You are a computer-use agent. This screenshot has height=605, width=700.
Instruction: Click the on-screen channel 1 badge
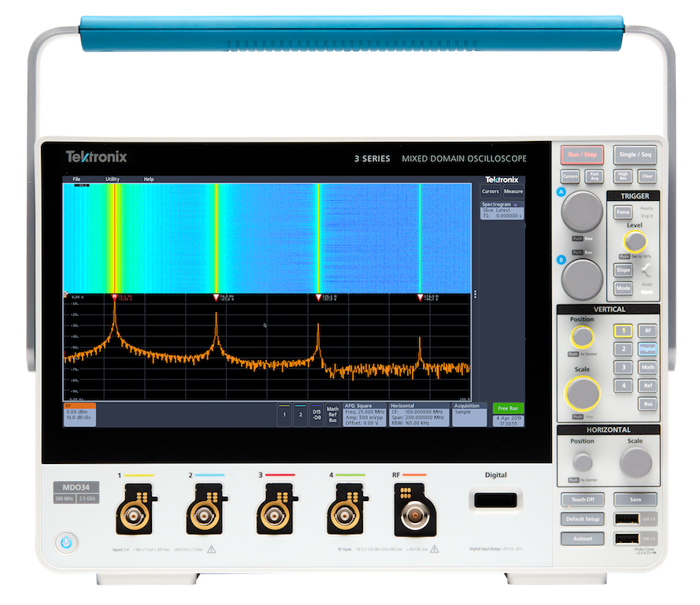[284, 415]
